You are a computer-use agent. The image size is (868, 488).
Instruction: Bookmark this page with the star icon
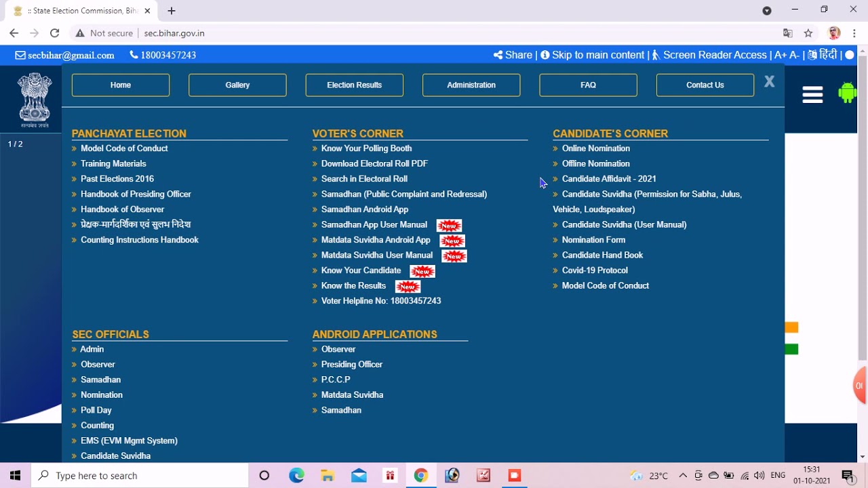(x=808, y=33)
